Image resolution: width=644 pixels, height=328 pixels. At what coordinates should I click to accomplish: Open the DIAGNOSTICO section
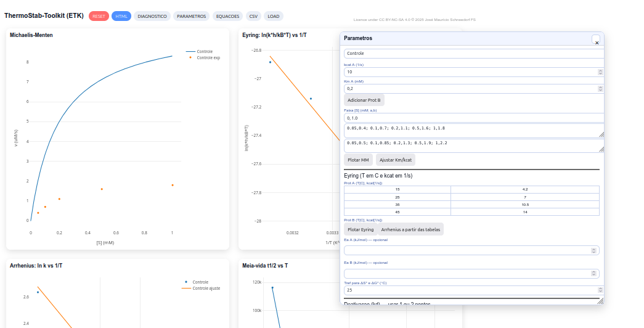[152, 16]
